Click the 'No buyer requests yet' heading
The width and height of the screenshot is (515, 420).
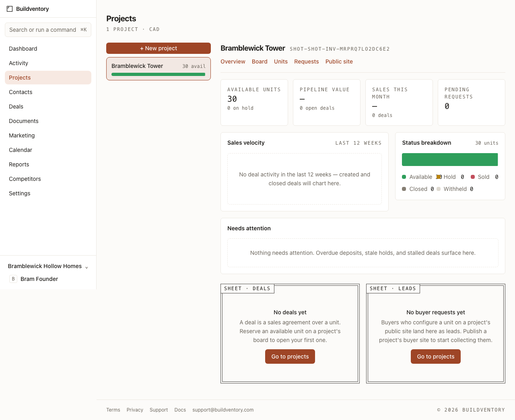pyautogui.click(x=436, y=312)
